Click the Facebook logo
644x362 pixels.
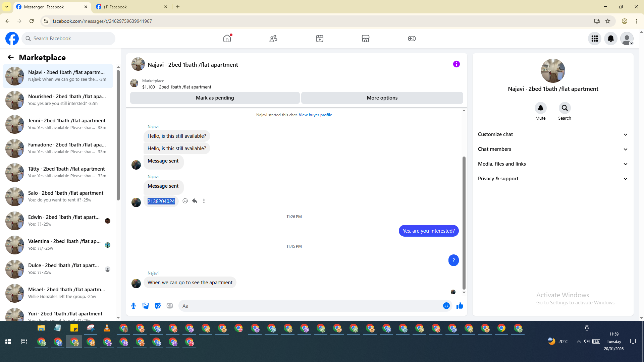click(x=12, y=39)
